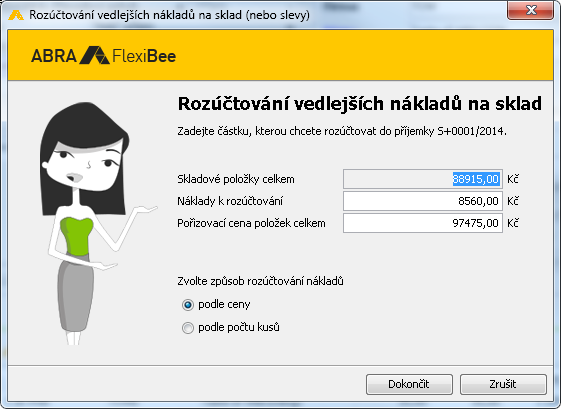Image resolution: width=561 pixels, height=409 pixels.
Task: Click the Kč unit beside 97475,00
Action: pos(513,223)
